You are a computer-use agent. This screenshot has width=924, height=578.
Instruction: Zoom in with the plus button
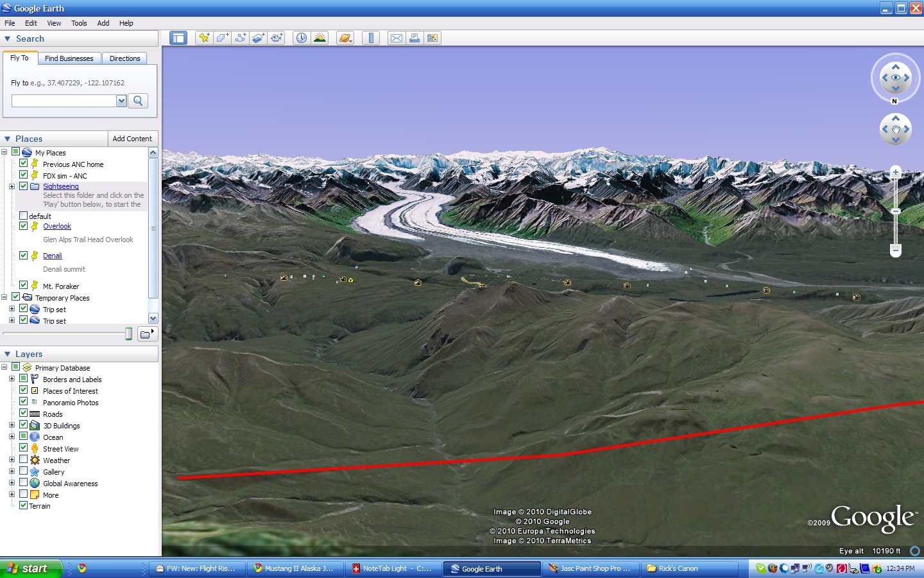coord(896,172)
